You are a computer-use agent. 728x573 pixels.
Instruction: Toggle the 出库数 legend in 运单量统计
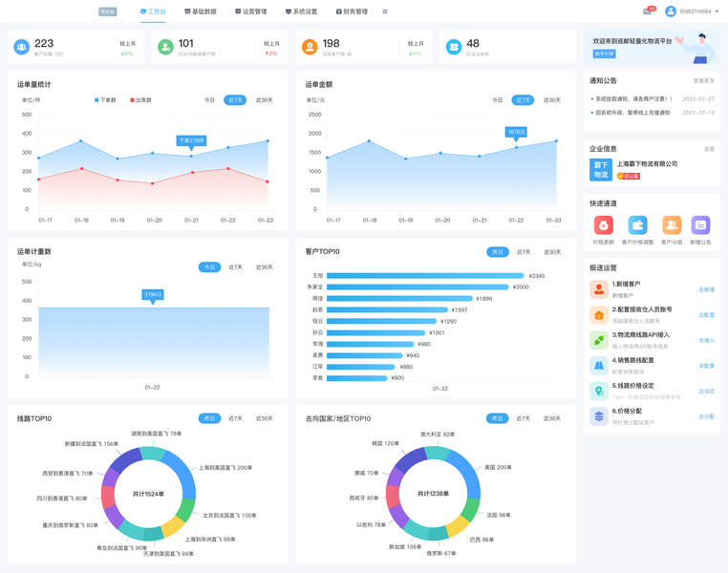140,100
